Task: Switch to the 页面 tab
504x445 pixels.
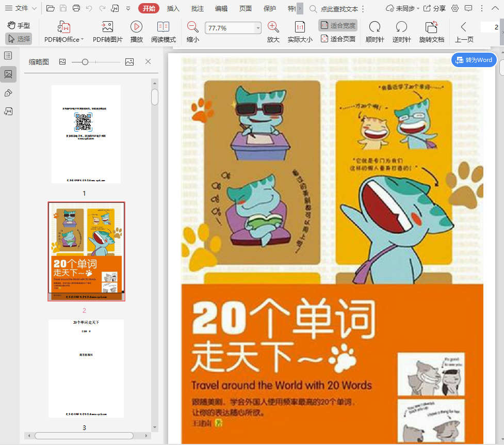Action: click(x=245, y=9)
